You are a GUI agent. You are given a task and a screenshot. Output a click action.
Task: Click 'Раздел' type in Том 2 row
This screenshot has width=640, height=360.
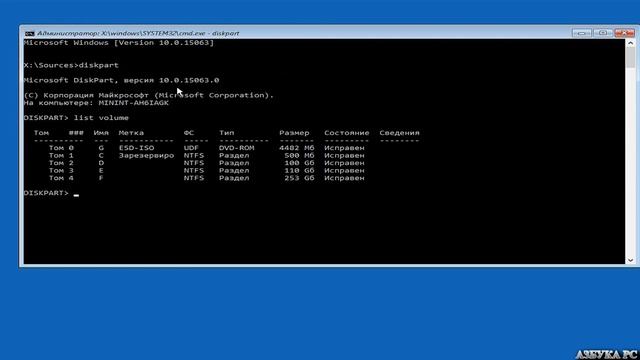[234, 163]
